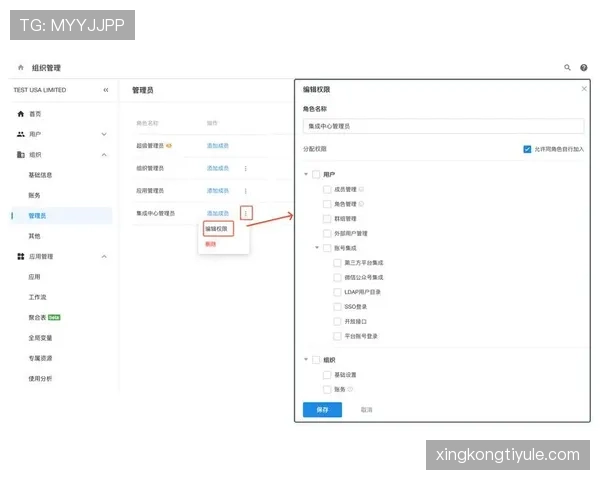Check the 组织 permission group checkbox

point(316,360)
